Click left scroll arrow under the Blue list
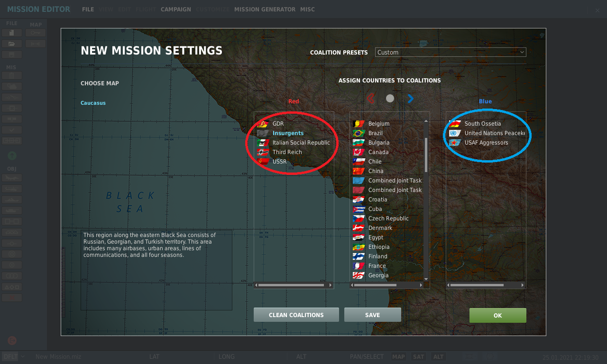Viewport: 607px width, 364px height. 448,285
